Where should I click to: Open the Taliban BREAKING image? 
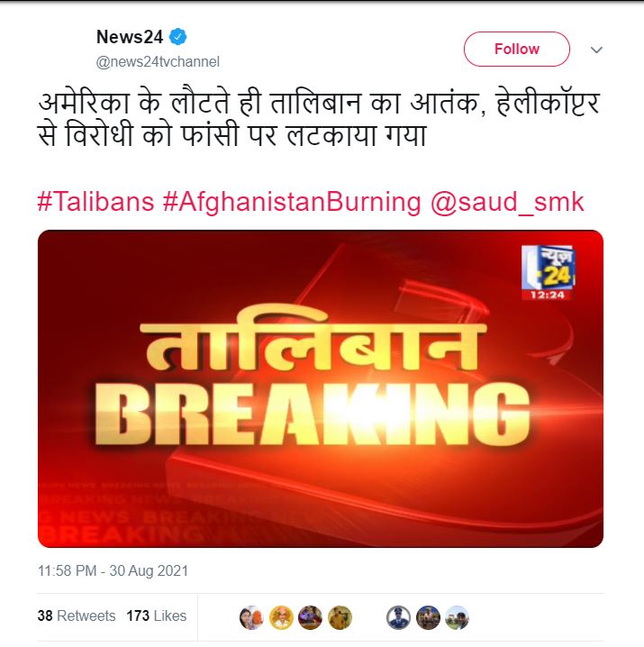pos(321,388)
